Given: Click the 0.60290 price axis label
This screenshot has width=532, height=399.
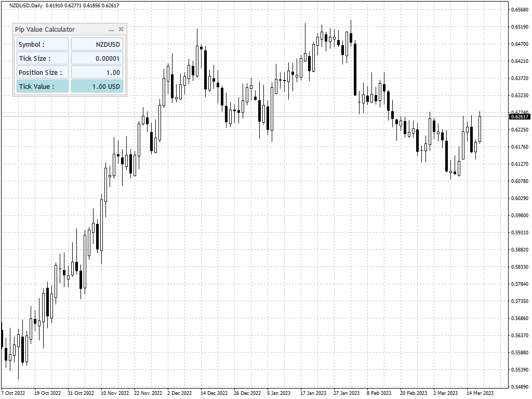Looking at the screenshot, I should (520, 198).
